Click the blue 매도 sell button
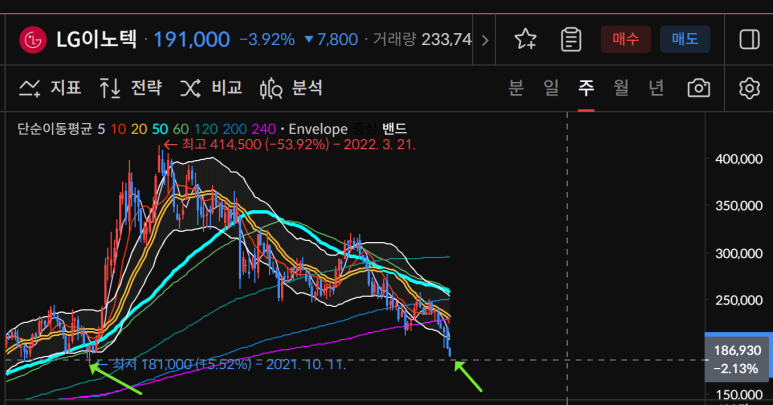Viewport: 773px width, 405px height. pyautogui.click(x=685, y=39)
